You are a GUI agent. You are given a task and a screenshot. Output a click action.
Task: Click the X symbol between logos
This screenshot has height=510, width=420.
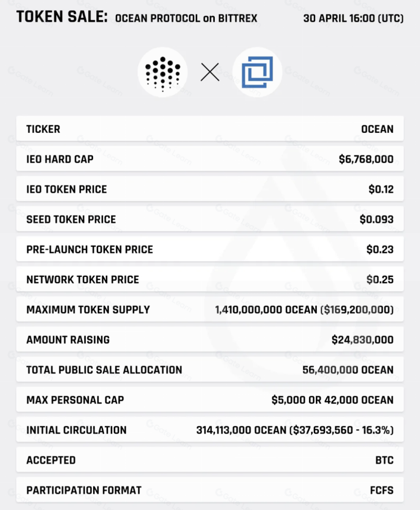pyautogui.click(x=210, y=72)
